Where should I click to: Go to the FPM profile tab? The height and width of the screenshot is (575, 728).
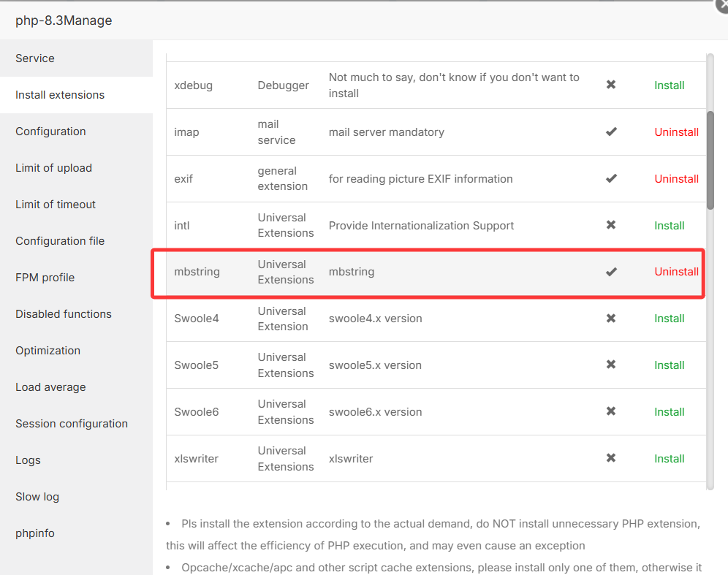[x=45, y=278]
